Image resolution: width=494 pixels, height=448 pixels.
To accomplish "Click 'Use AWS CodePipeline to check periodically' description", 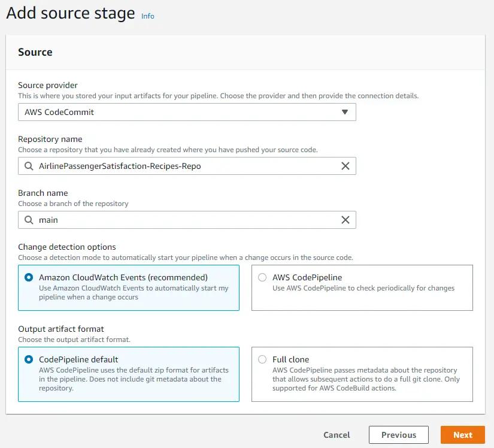I will point(363,288).
